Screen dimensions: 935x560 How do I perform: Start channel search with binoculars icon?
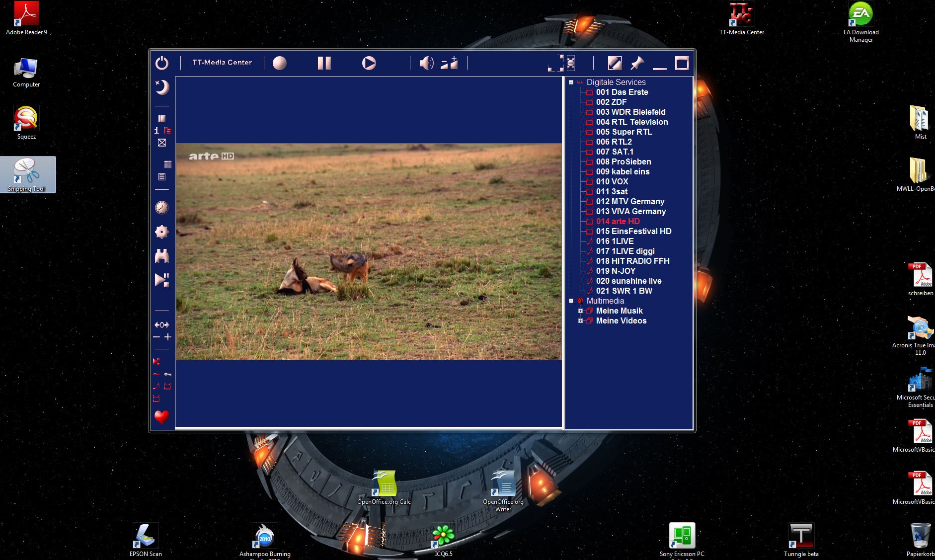click(x=162, y=256)
